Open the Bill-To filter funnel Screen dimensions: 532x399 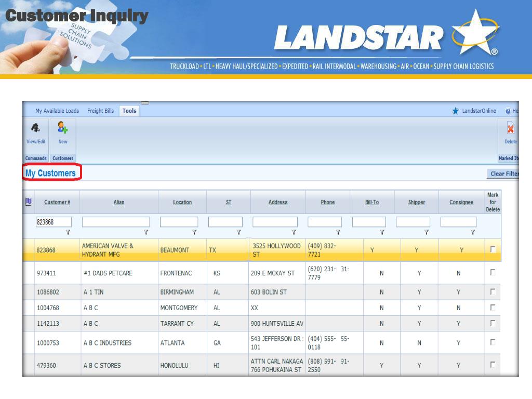click(x=382, y=232)
